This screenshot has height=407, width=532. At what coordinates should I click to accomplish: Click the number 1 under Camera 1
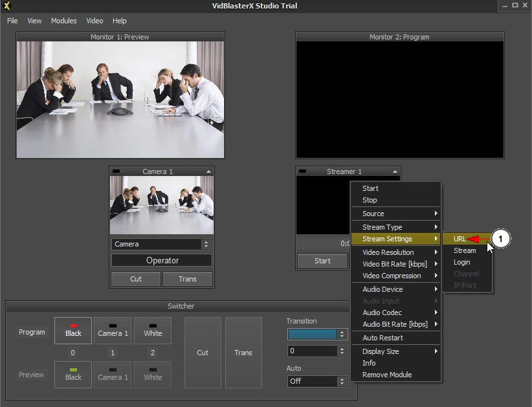click(113, 353)
